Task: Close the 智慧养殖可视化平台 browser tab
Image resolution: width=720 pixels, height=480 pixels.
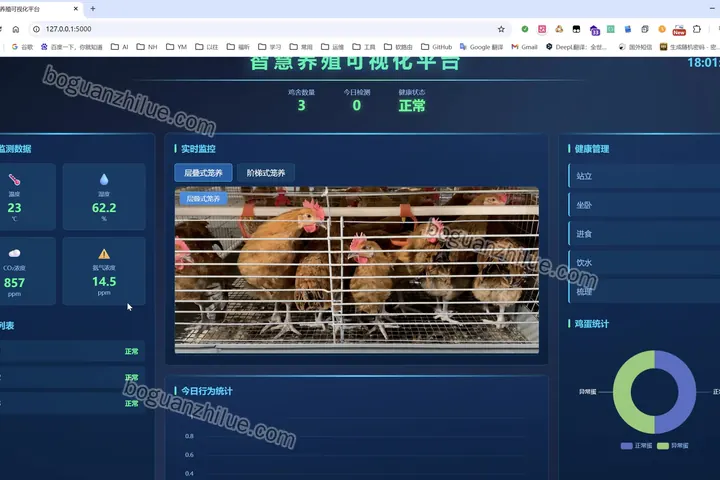Action: [75, 8]
